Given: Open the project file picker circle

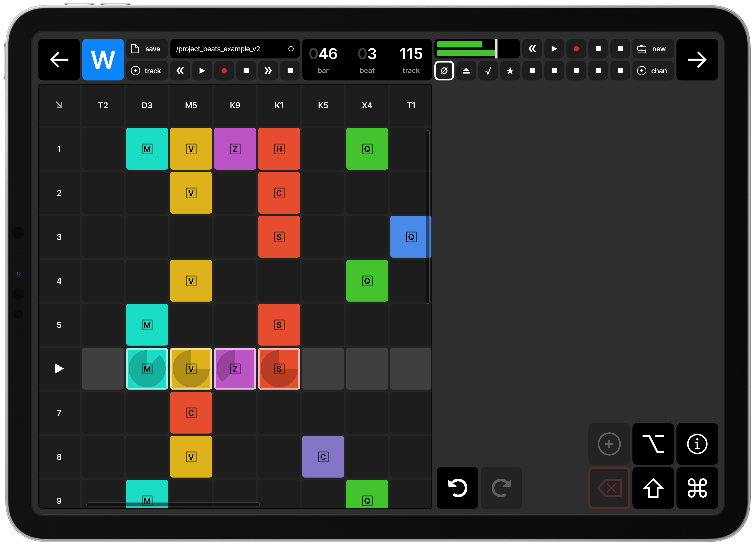Looking at the screenshot, I should point(291,49).
